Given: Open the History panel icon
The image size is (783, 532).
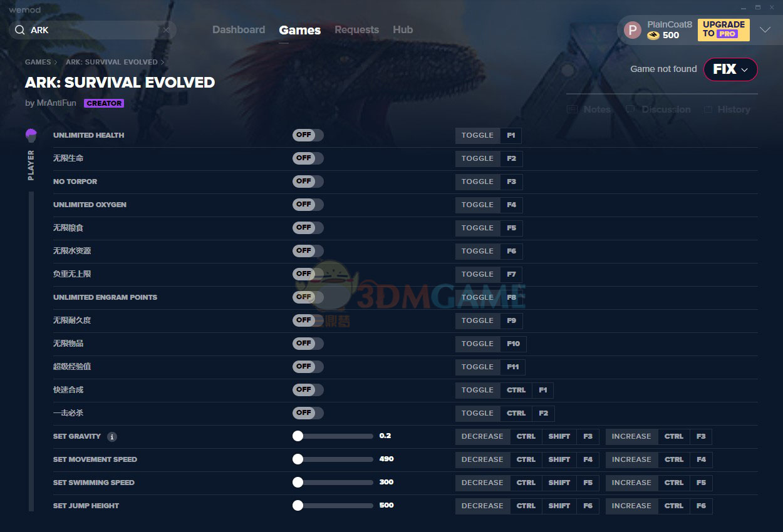Looking at the screenshot, I should coord(708,110).
